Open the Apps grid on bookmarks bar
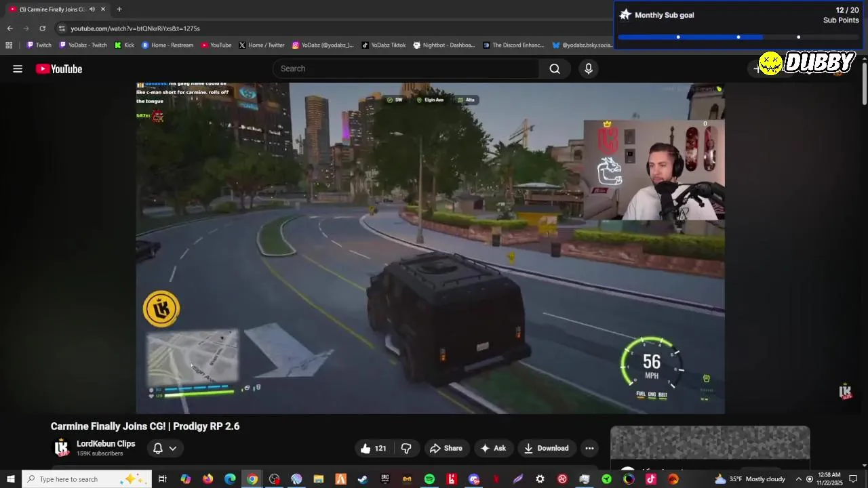This screenshot has height=488, width=868. pyautogui.click(x=9, y=45)
